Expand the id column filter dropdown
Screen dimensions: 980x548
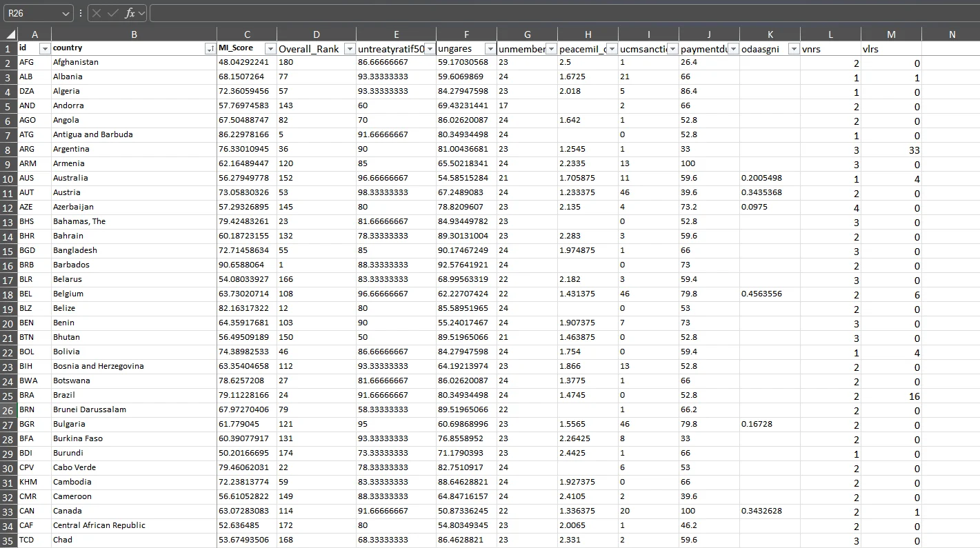coord(45,48)
